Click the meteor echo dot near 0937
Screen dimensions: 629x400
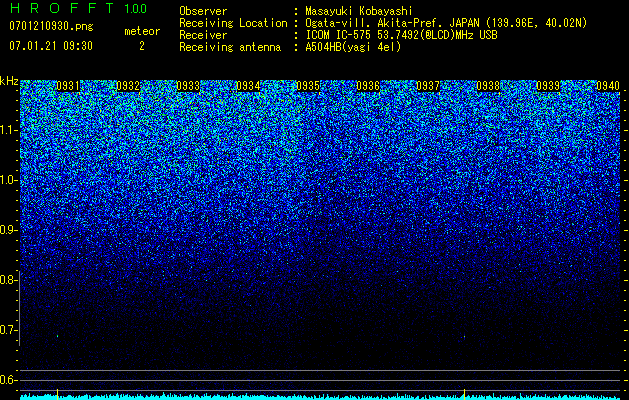click(x=465, y=337)
